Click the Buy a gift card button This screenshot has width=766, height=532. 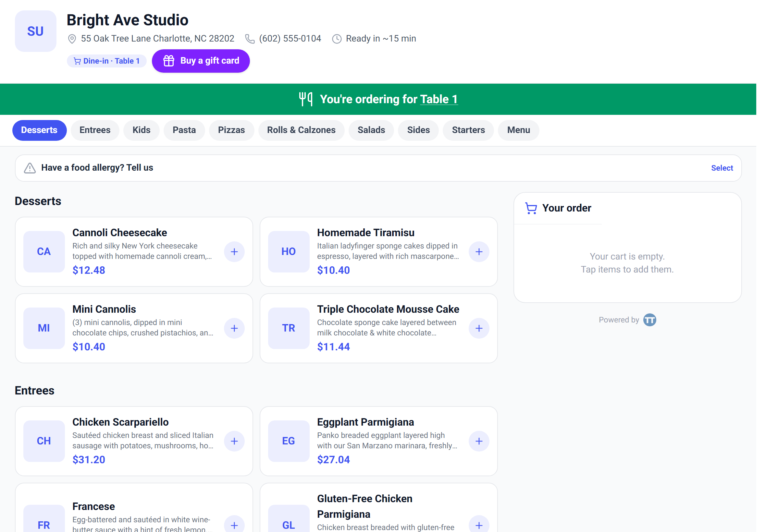[201, 61]
